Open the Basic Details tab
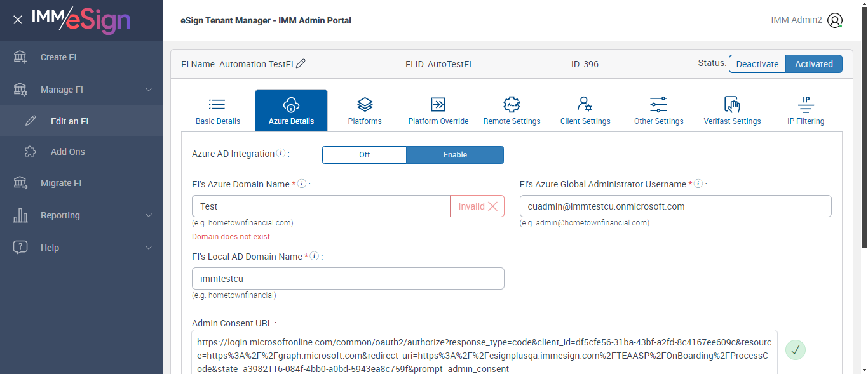 coord(218,110)
